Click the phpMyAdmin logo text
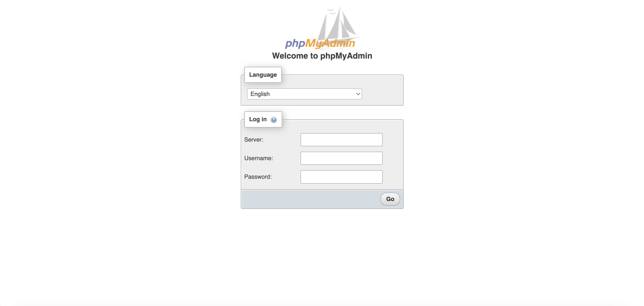The width and height of the screenshot is (644, 306). pos(320,43)
